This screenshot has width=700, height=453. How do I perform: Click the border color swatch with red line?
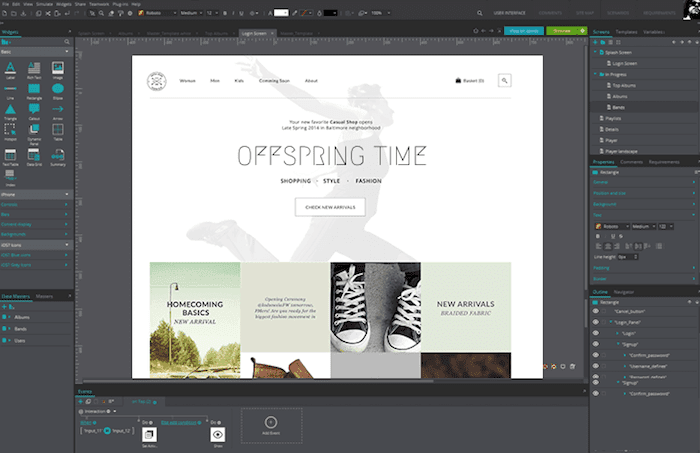(x=304, y=13)
